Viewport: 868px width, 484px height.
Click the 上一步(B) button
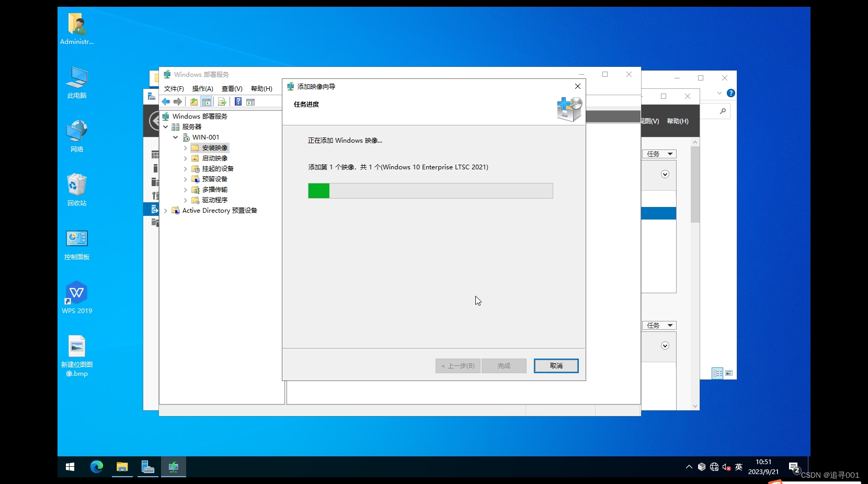pos(458,366)
